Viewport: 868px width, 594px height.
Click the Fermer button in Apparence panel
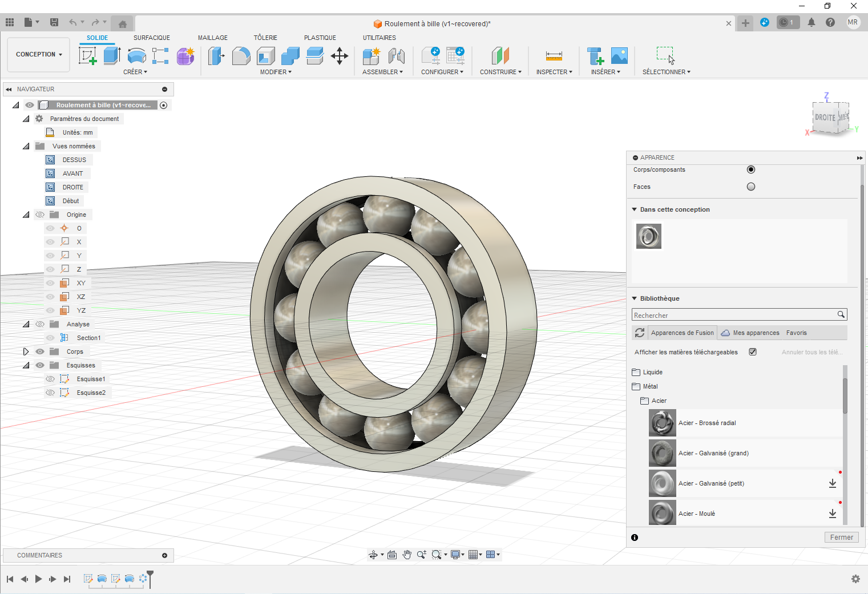(841, 537)
